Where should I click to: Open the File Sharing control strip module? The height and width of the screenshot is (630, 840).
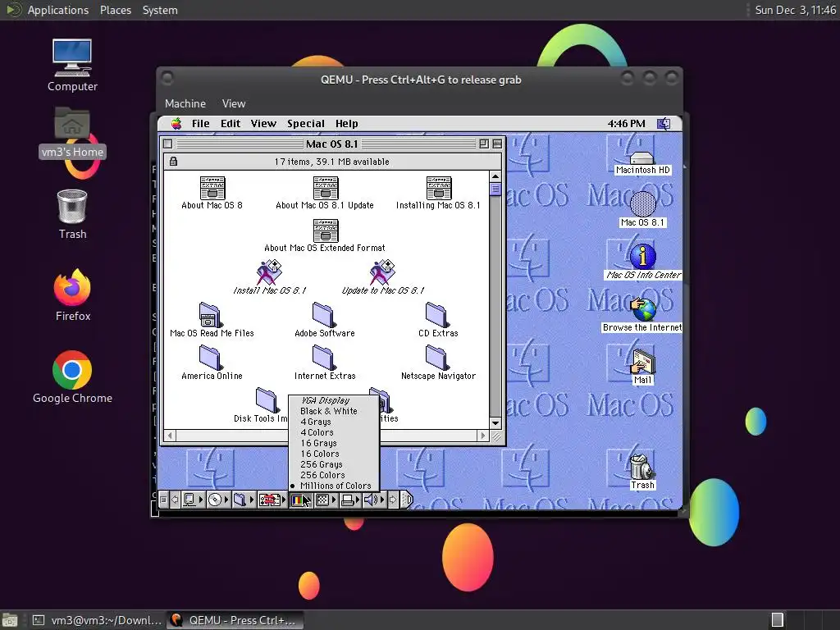point(244,500)
